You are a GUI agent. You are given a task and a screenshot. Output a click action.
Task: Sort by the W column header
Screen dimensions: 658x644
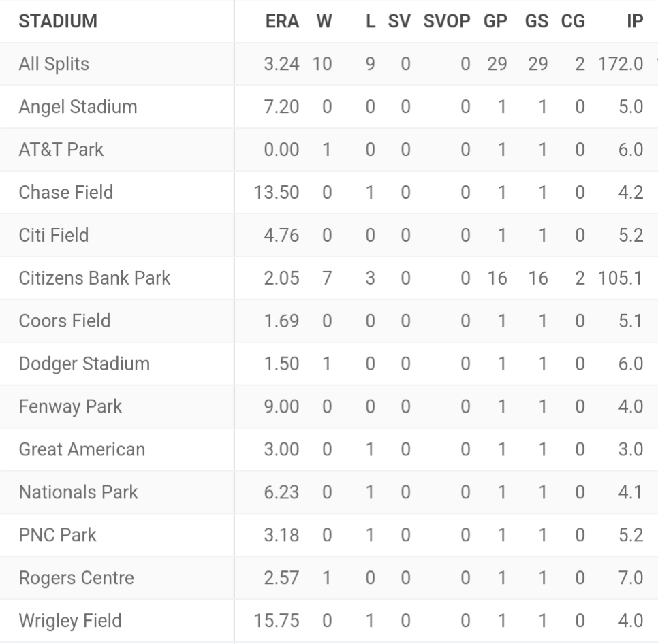pos(324,21)
